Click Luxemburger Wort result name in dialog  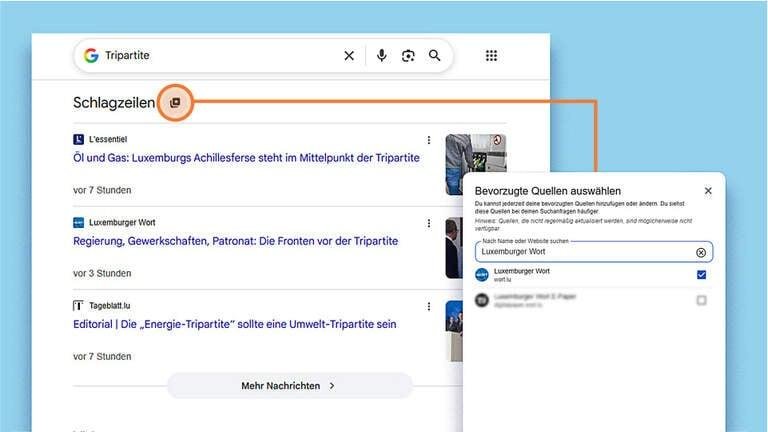pyautogui.click(x=522, y=271)
